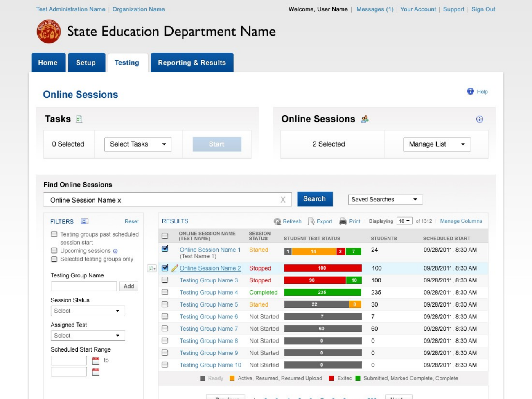Open the Help question mark icon
This screenshot has height=399, width=532.
click(470, 91)
